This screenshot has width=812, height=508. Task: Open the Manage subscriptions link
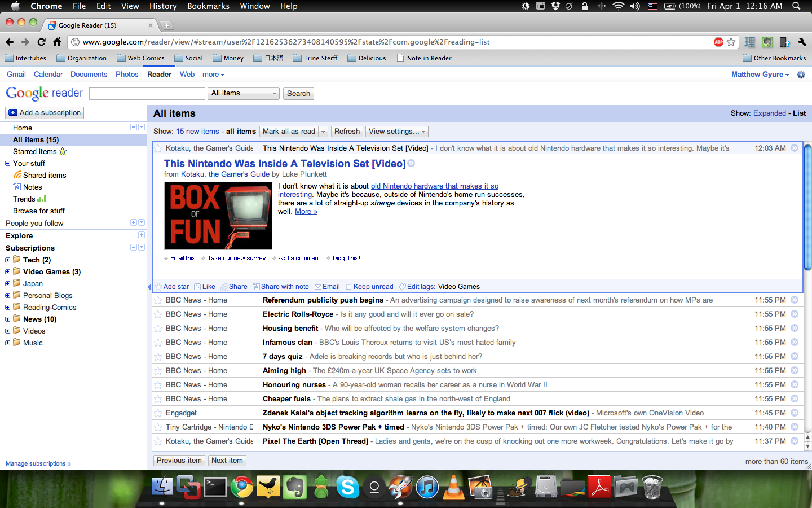point(38,463)
